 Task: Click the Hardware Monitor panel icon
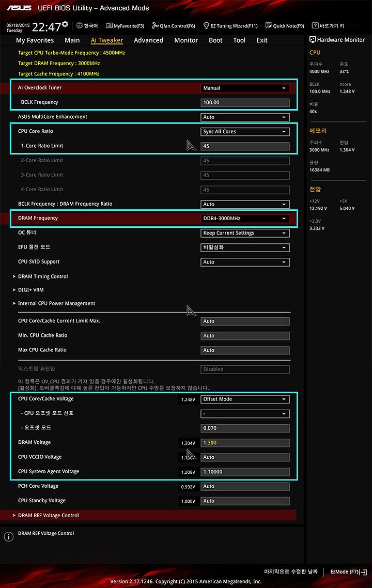(x=313, y=39)
